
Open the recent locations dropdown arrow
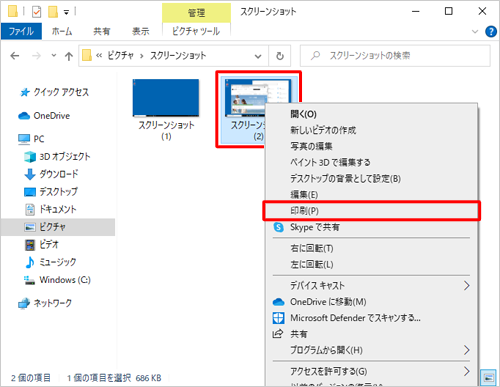tap(54, 55)
